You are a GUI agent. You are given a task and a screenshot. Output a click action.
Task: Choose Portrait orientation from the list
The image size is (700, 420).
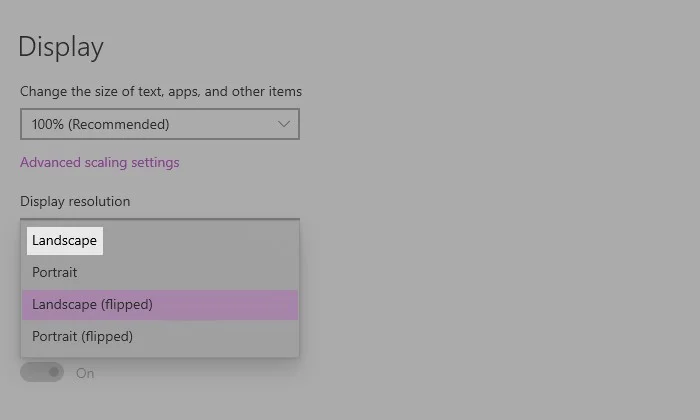pos(160,272)
